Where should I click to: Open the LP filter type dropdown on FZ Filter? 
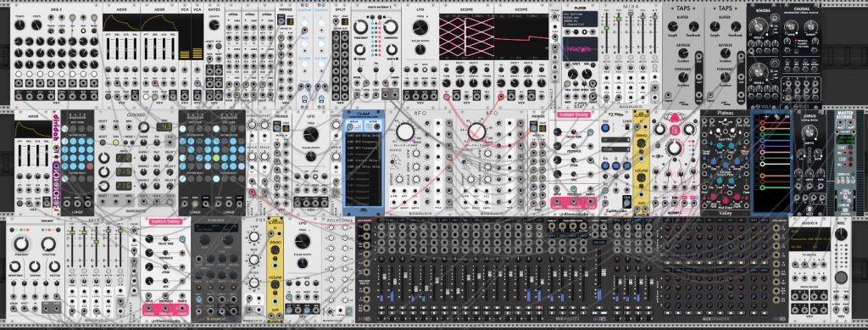(x=615, y=141)
